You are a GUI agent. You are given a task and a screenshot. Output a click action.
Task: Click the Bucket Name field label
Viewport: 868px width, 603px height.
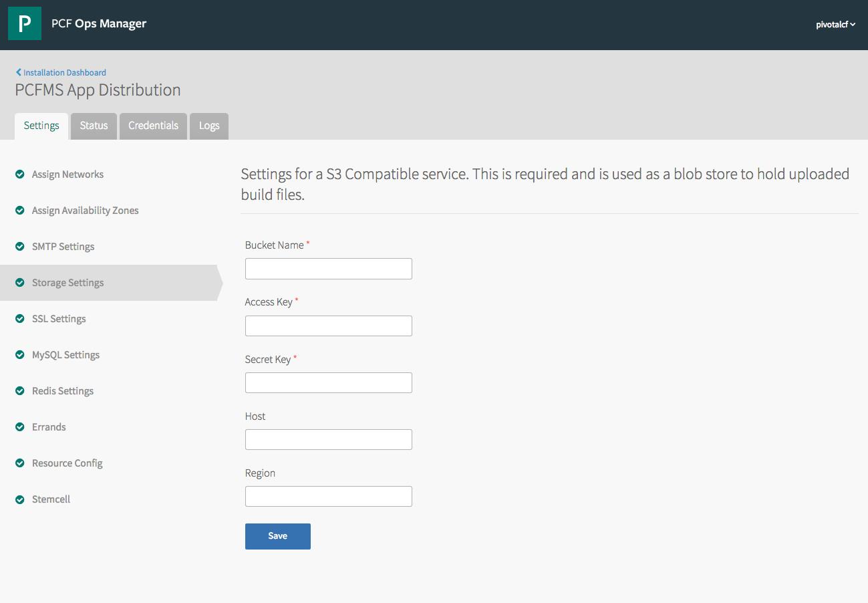tap(275, 245)
